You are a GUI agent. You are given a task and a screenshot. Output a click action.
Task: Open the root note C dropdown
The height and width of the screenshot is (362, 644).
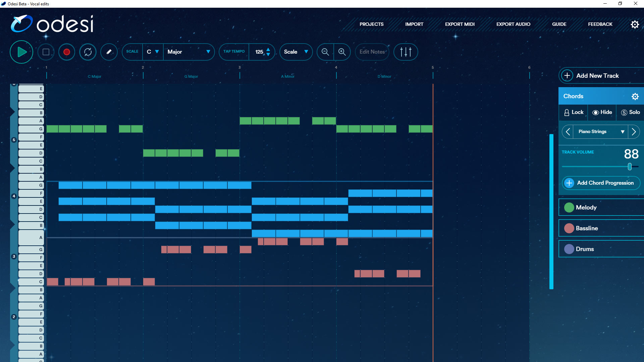[x=153, y=52]
